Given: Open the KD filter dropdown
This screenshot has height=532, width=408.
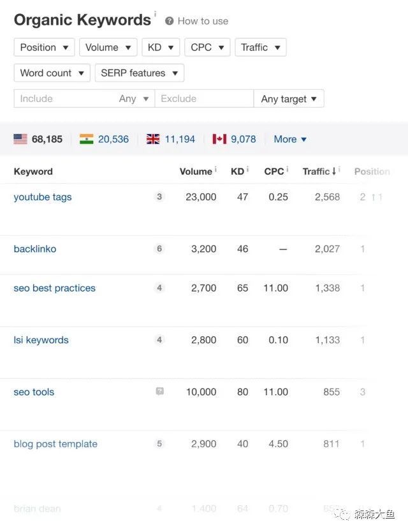Looking at the screenshot, I should pyautogui.click(x=161, y=47).
